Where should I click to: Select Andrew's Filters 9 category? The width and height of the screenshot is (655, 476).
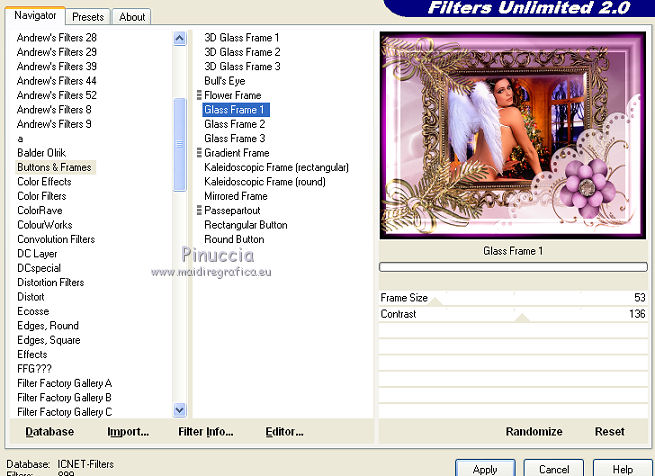54,124
